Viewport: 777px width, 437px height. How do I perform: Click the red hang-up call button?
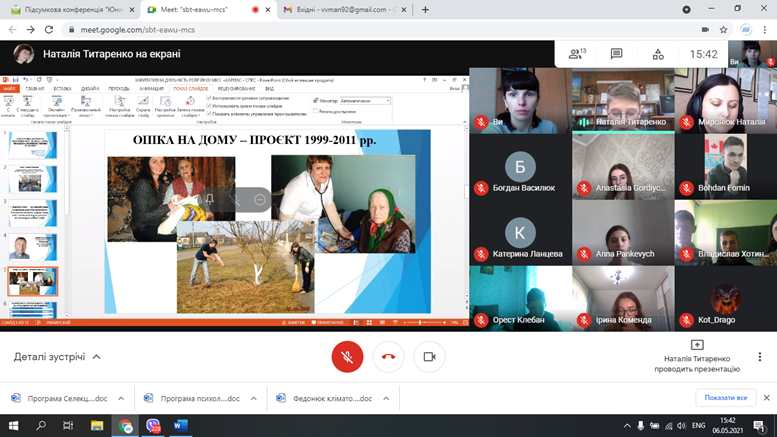pyautogui.click(x=388, y=356)
